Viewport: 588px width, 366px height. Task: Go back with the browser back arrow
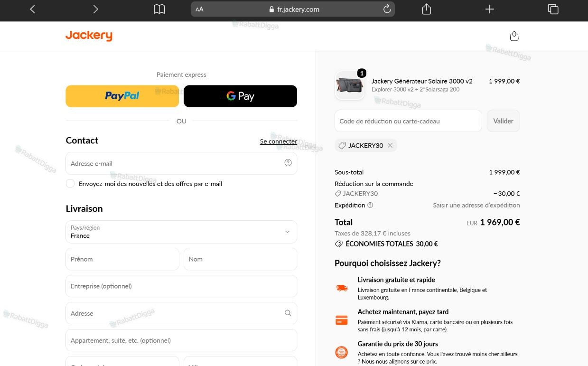[32, 9]
